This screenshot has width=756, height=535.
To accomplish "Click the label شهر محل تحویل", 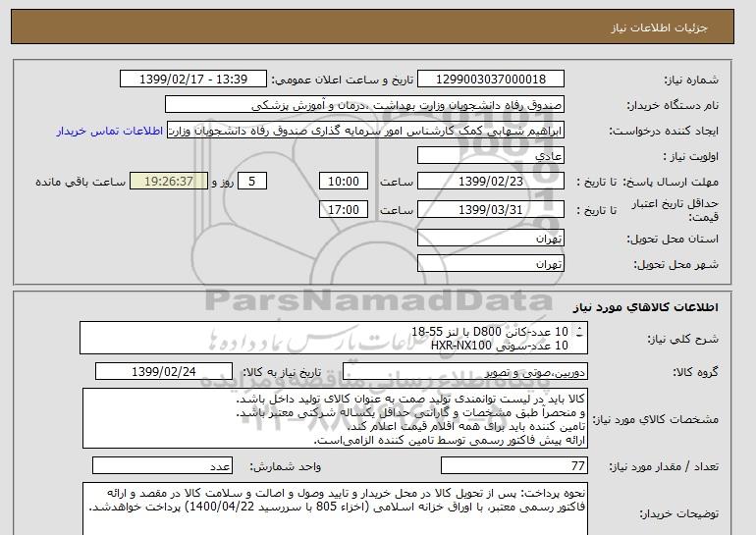I will click(x=675, y=265).
